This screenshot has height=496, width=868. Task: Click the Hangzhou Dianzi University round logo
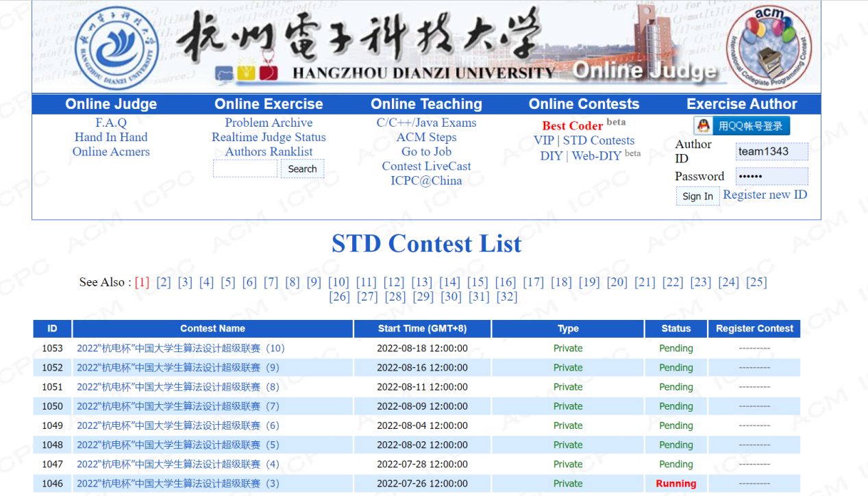[116, 48]
